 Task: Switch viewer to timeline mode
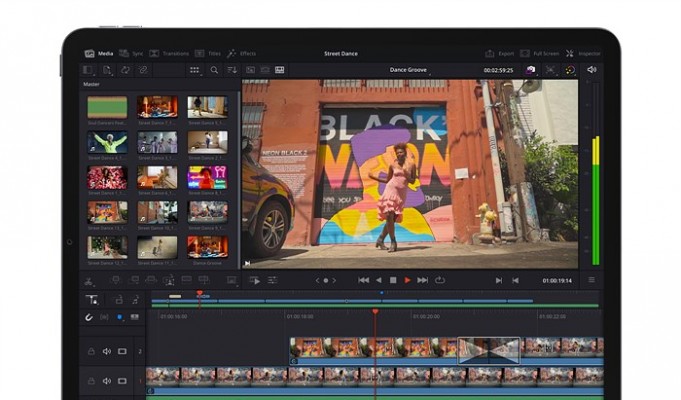coord(280,70)
